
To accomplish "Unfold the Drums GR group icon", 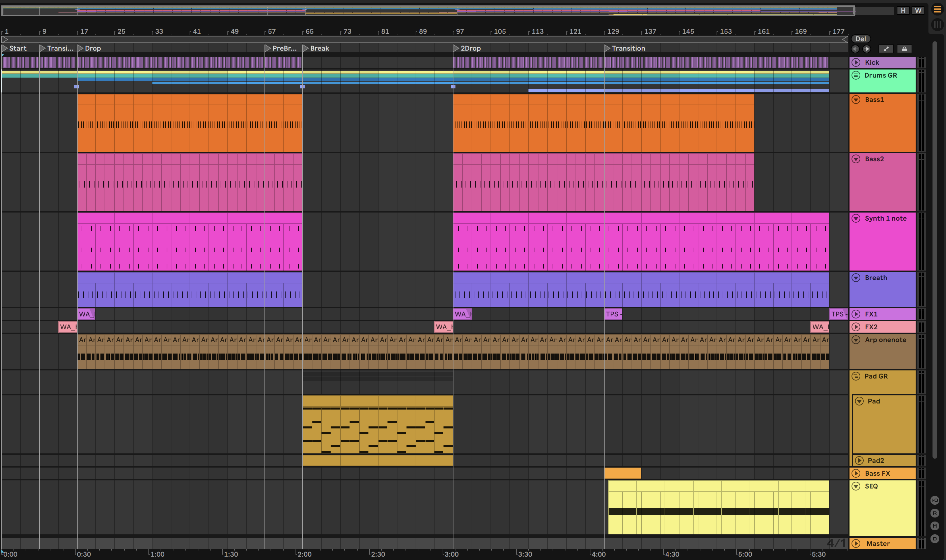I will pos(856,75).
